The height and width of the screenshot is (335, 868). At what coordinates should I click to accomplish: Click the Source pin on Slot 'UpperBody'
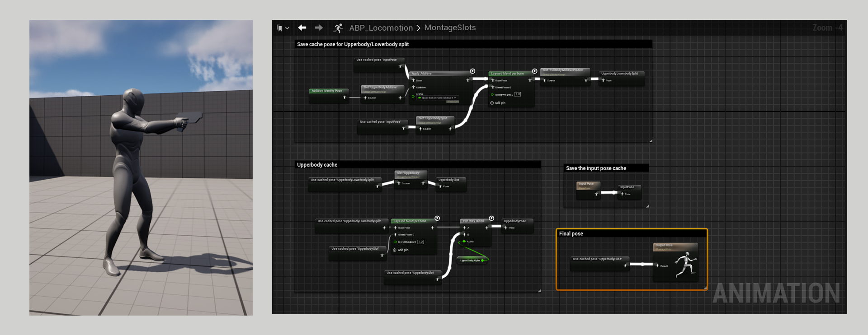(x=399, y=183)
